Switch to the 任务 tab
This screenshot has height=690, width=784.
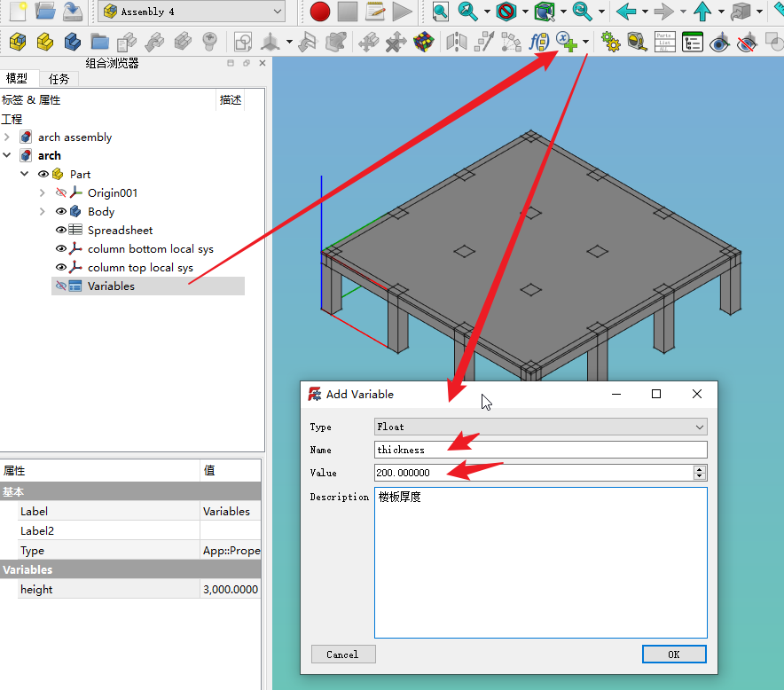coord(59,79)
